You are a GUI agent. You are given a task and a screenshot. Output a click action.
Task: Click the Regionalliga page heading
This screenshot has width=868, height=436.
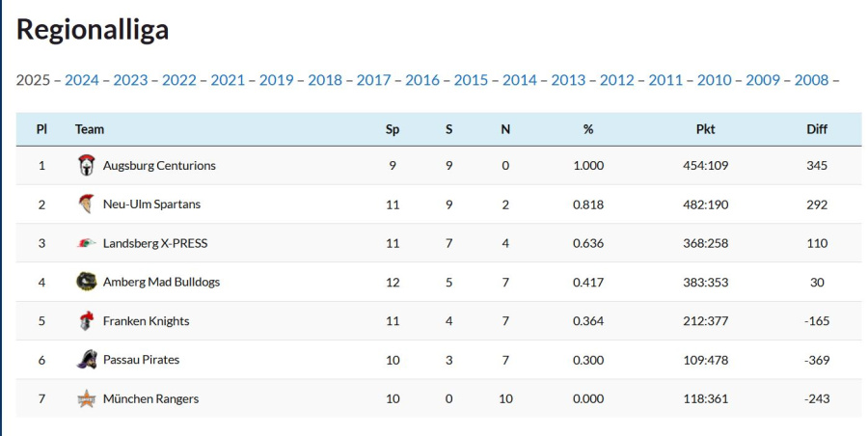click(93, 30)
